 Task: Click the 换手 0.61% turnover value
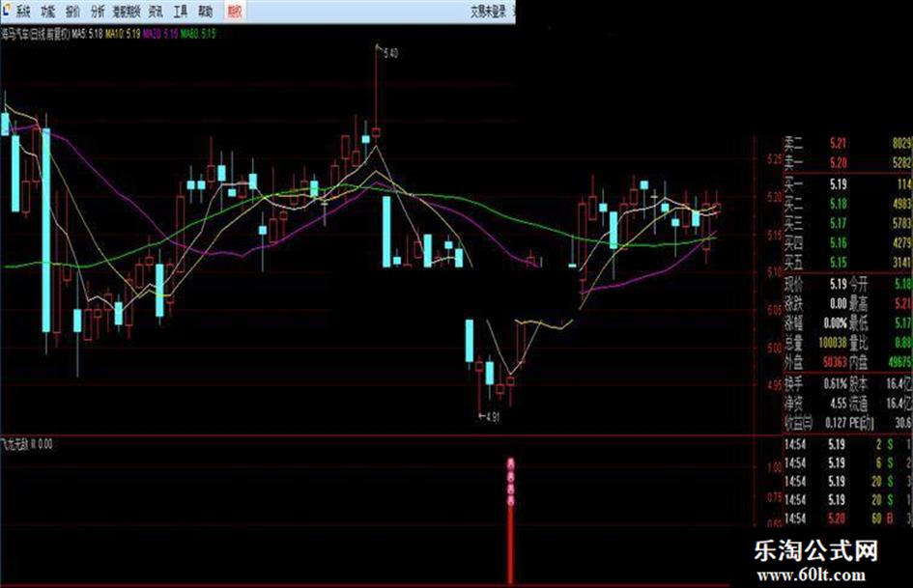(x=835, y=383)
